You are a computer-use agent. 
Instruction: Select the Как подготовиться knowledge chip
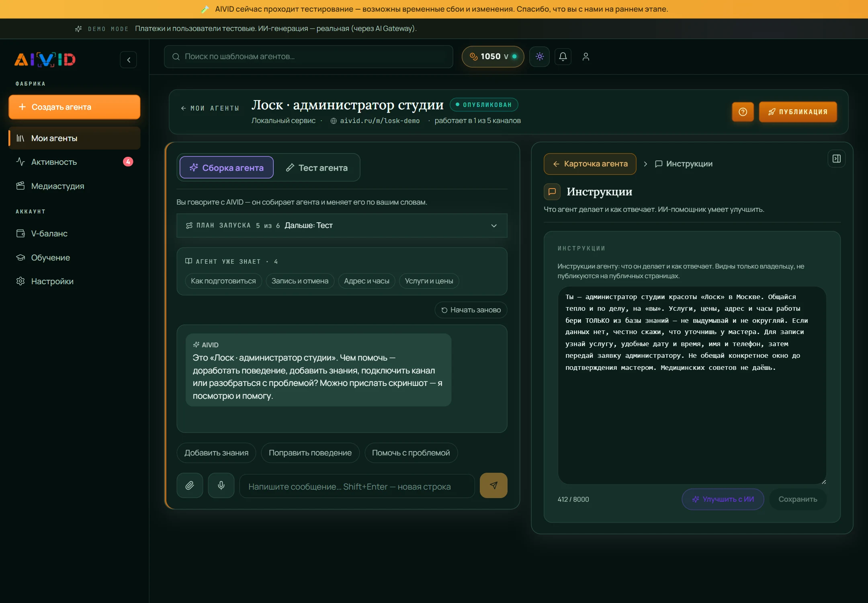[223, 281]
